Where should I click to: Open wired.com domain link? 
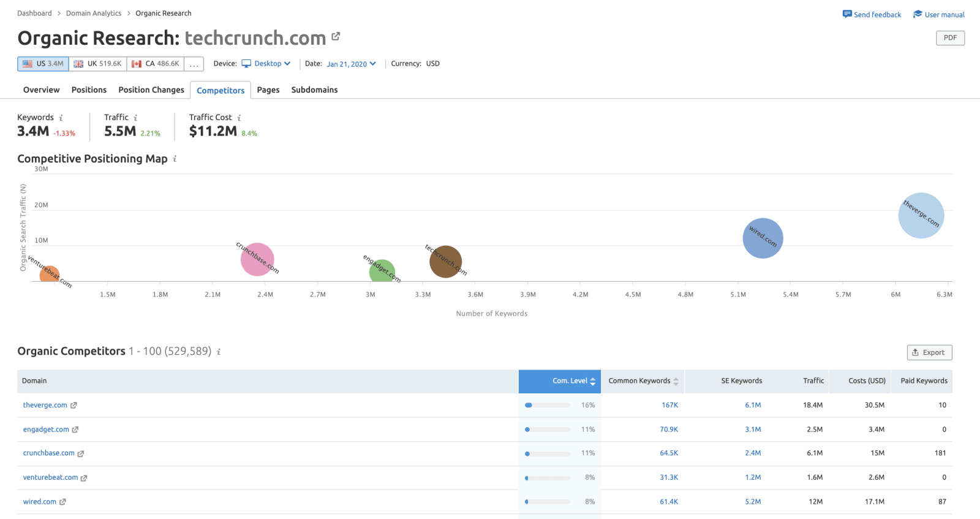pos(39,502)
